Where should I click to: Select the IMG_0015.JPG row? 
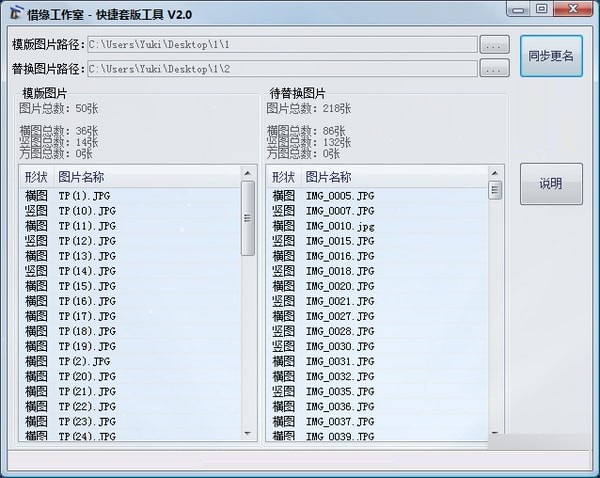[377, 241]
